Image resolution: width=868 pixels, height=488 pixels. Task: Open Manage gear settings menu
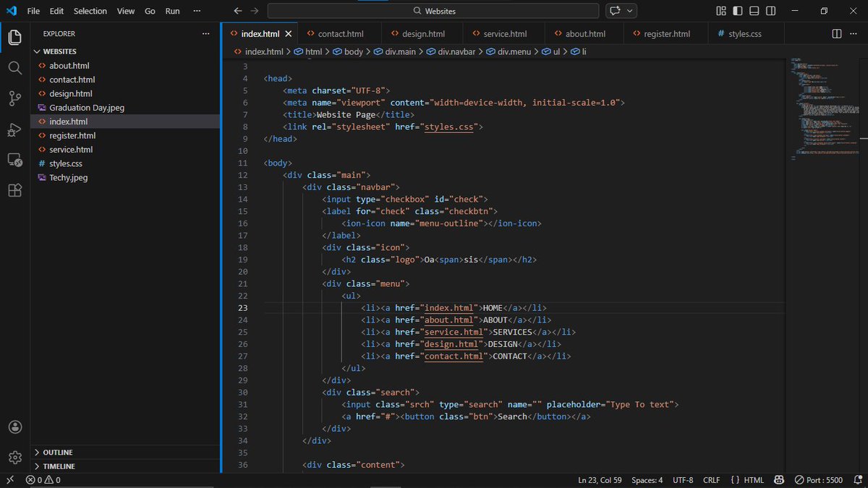point(14,457)
